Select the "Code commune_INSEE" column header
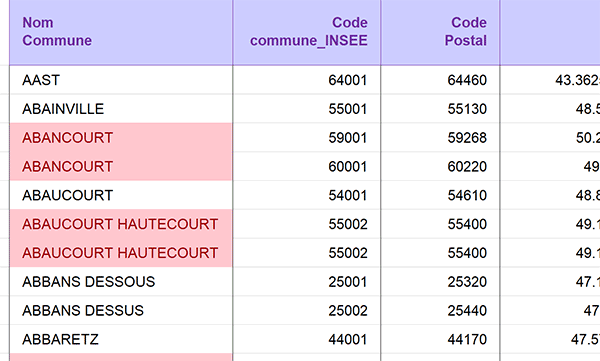600x361 pixels. pyautogui.click(x=307, y=32)
